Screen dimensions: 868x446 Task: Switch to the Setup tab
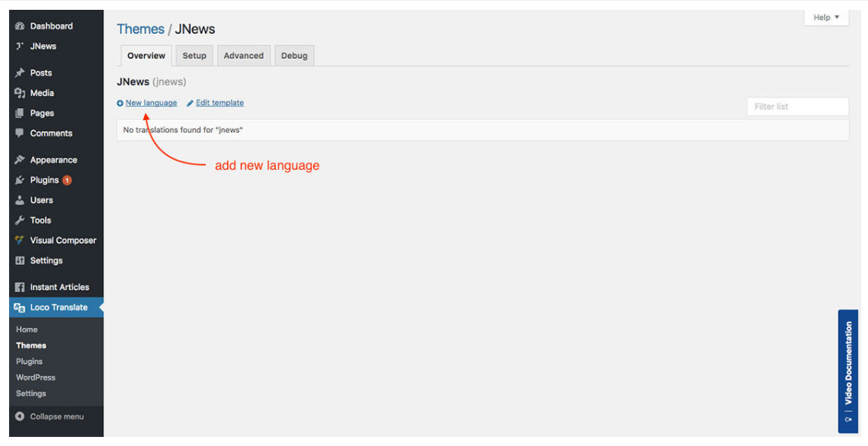point(194,55)
